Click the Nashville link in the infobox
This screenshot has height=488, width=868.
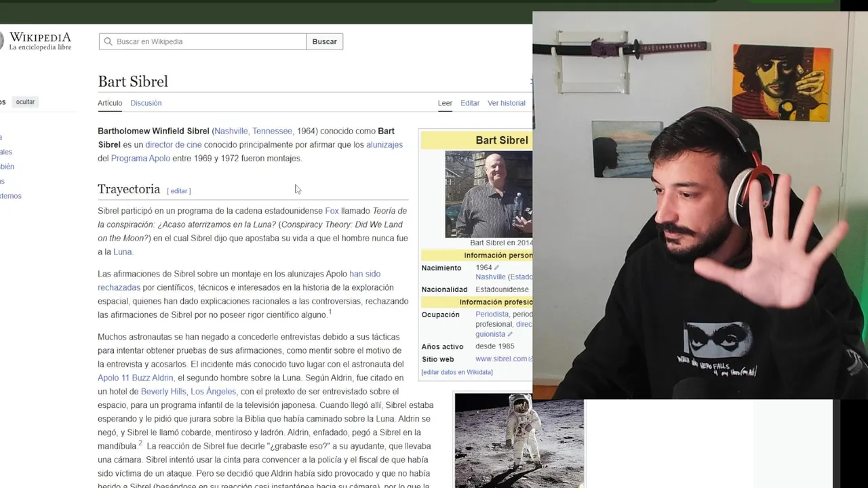coord(490,277)
